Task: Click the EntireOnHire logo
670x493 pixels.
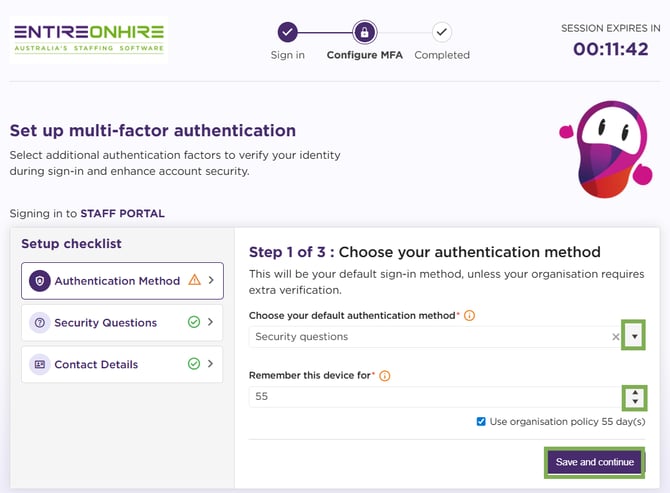Action: 88,38
